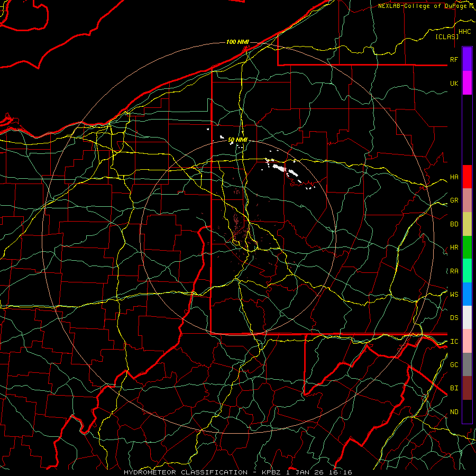Screen dimensions: 476x476
Task: Click the GR legend label
Action: (x=454, y=200)
